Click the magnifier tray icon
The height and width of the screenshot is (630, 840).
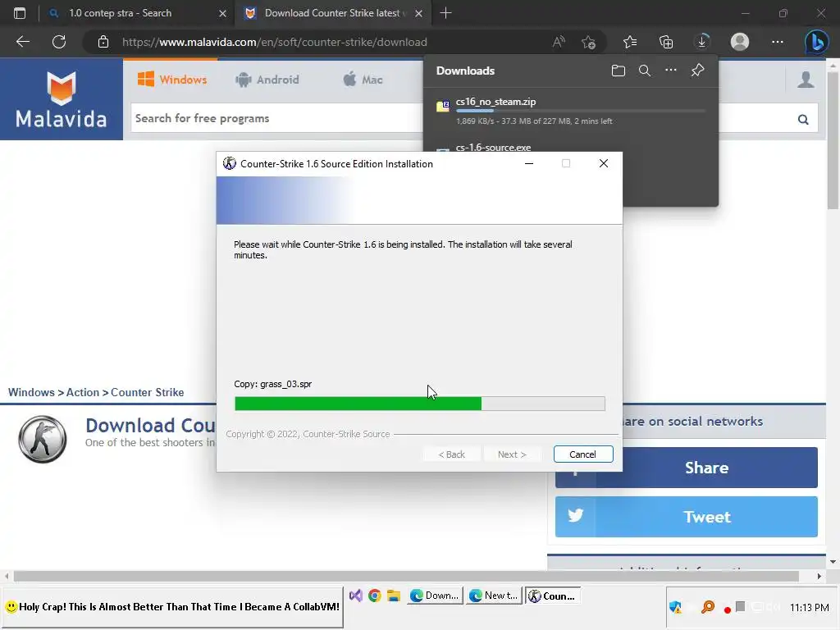[708, 607]
